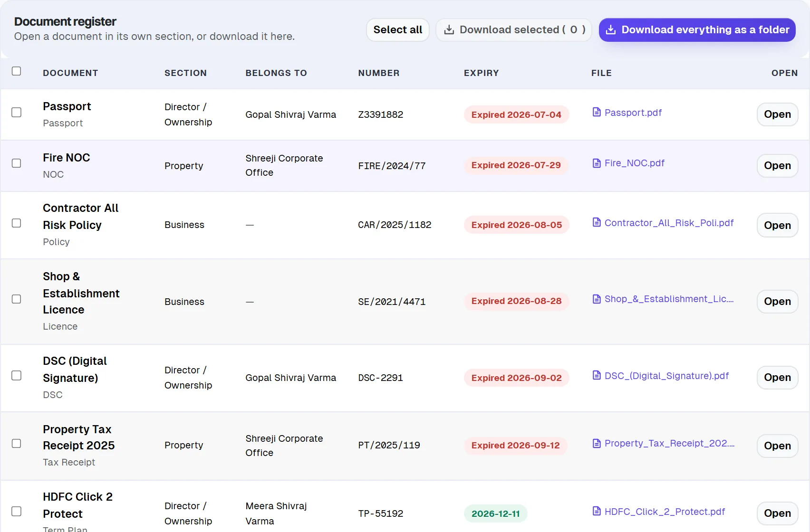This screenshot has width=810, height=532.
Task: Download the Passport.pdf file link
Action: (633, 113)
